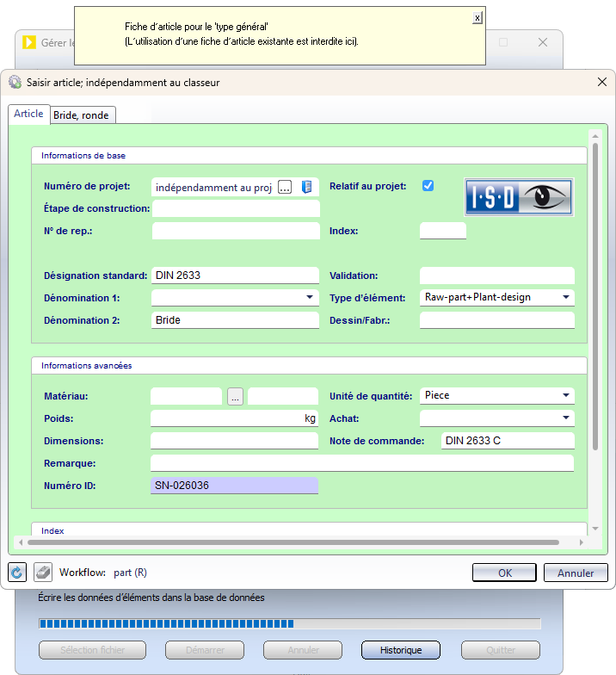616x675 pixels.
Task: Click the Numéro ID field SN-026036
Action: pyautogui.click(x=234, y=486)
